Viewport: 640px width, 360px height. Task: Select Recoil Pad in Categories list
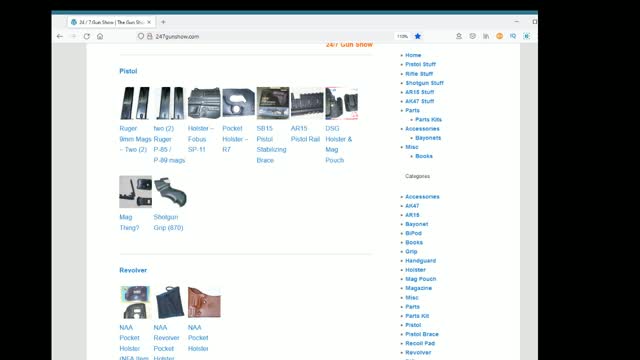tap(420, 343)
